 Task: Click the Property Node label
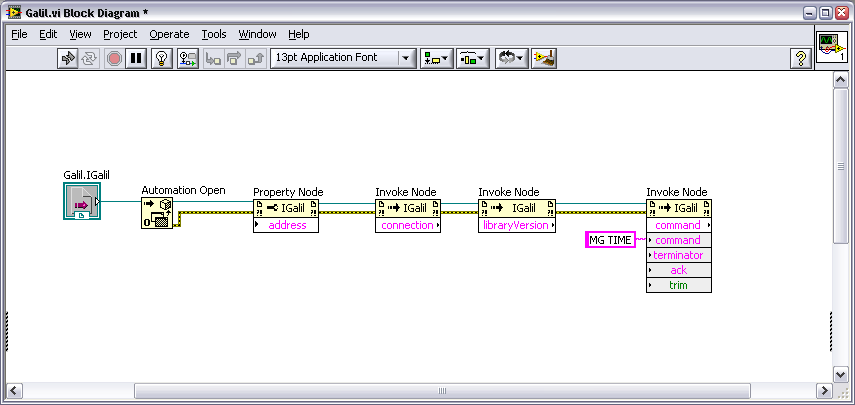[288, 192]
